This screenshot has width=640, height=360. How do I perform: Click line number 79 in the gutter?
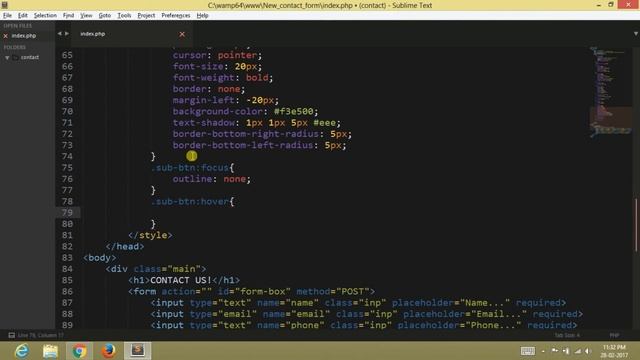tap(67, 213)
